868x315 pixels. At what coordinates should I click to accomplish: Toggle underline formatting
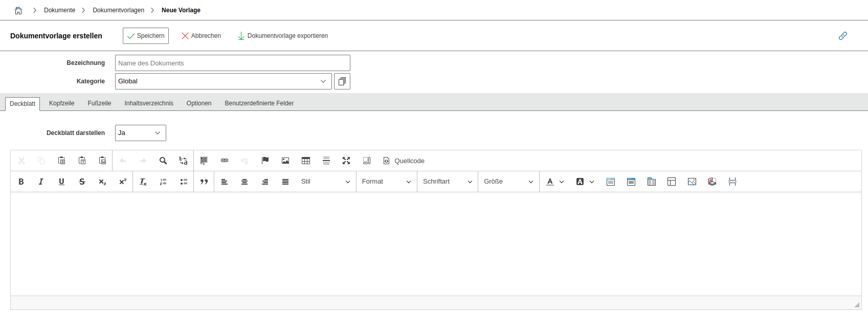click(61, 182)
